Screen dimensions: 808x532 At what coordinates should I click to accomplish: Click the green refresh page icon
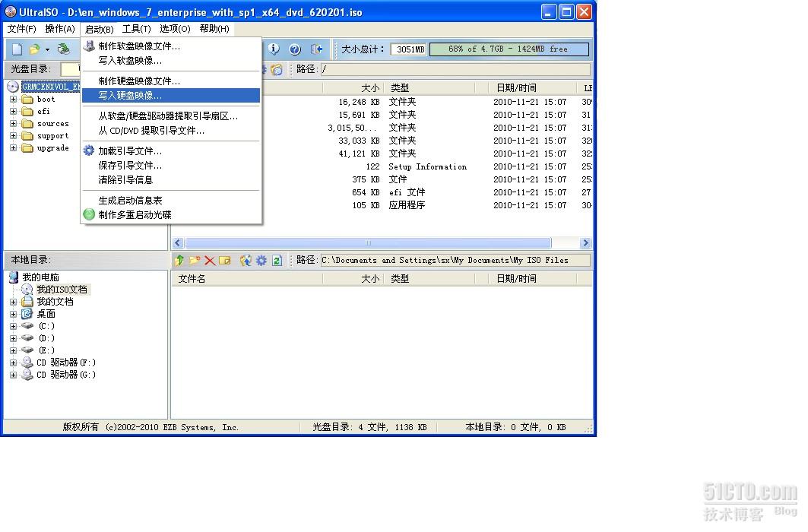point(277,261)
